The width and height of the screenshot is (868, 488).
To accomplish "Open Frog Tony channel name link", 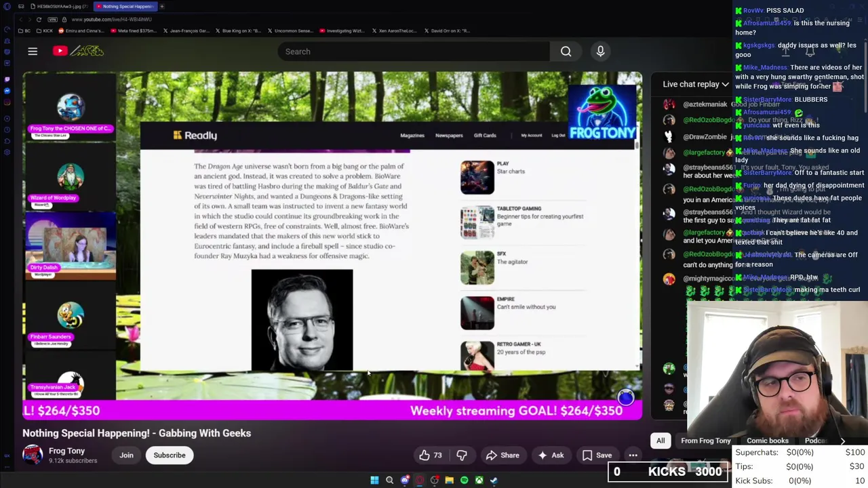I will point(66,451).
